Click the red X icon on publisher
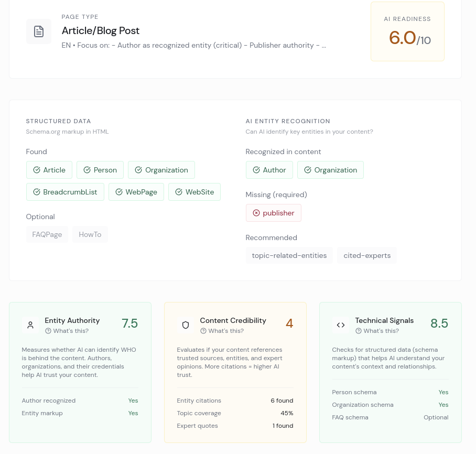Image resolution: width=476 pixels, height=454 pixels. [256, 213]
